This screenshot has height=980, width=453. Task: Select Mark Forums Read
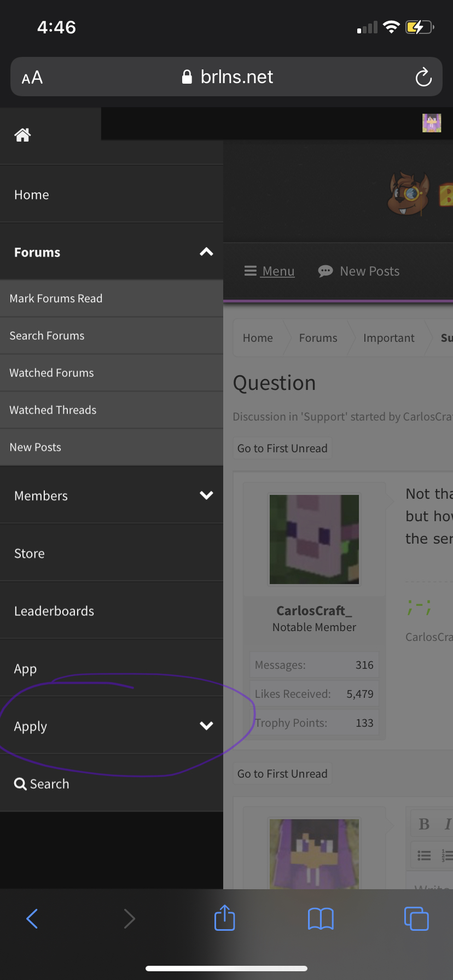(112, 299)
